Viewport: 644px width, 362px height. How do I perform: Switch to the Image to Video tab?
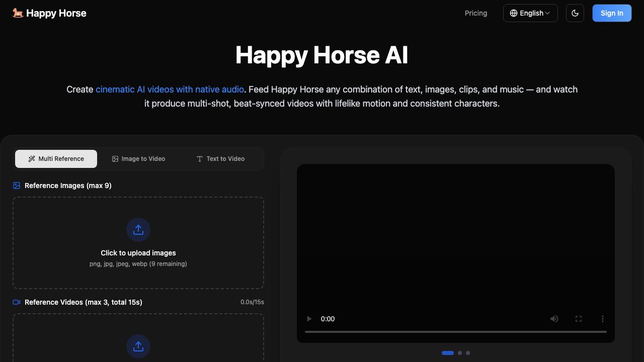tap(138, 159)
